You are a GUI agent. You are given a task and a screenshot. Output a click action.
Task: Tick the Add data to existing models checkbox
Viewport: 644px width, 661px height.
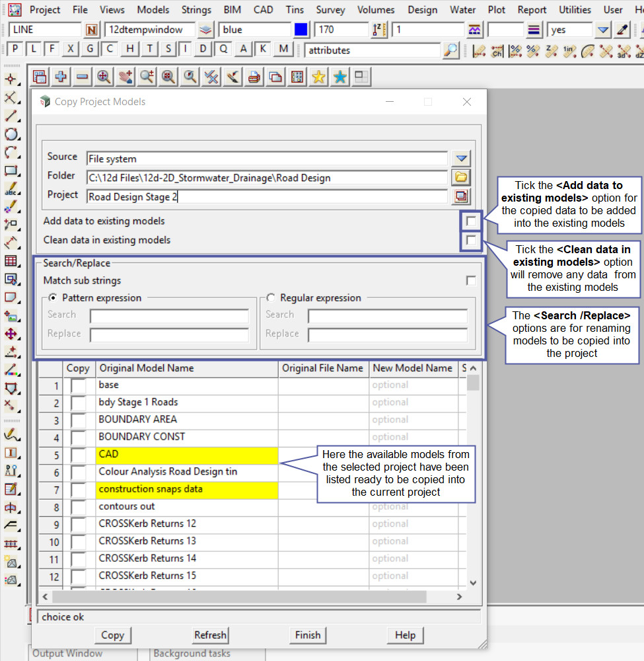471,221
